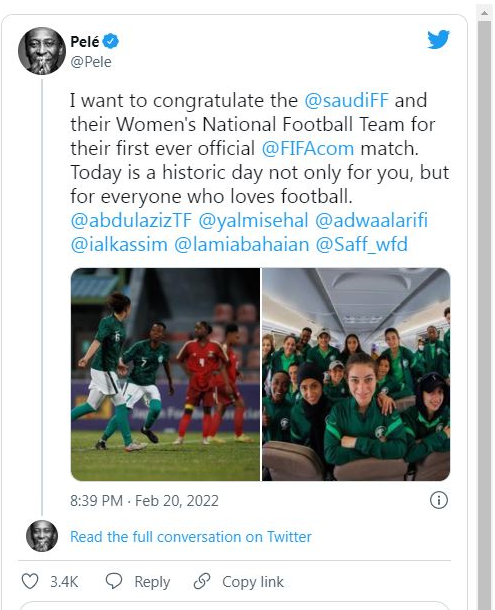
Task: Open the airplane team selfie photo
Action: [x=356, y=374]
